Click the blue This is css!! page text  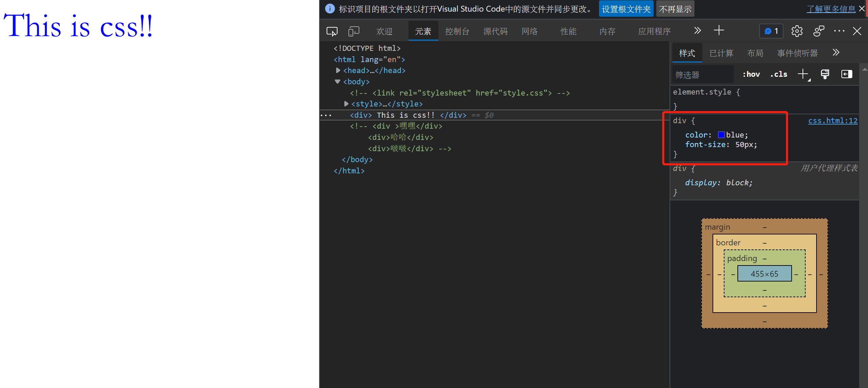point(78,26)
